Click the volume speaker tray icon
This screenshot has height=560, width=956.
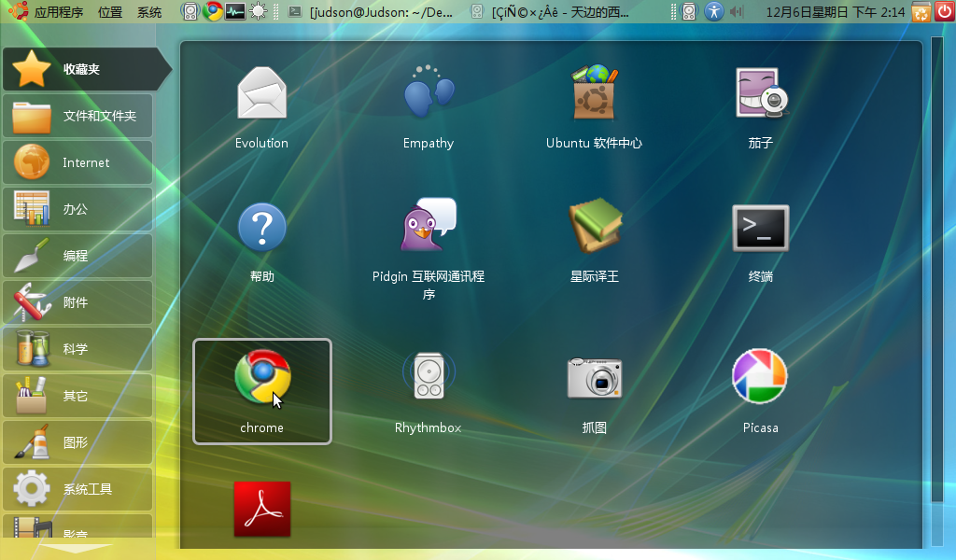tap(737, 11)
